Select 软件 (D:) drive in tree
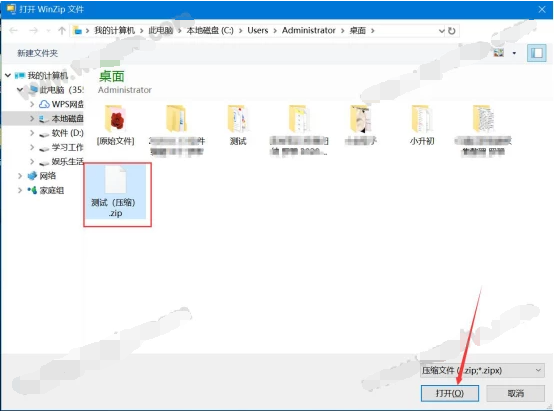 [x=67, y=133]
